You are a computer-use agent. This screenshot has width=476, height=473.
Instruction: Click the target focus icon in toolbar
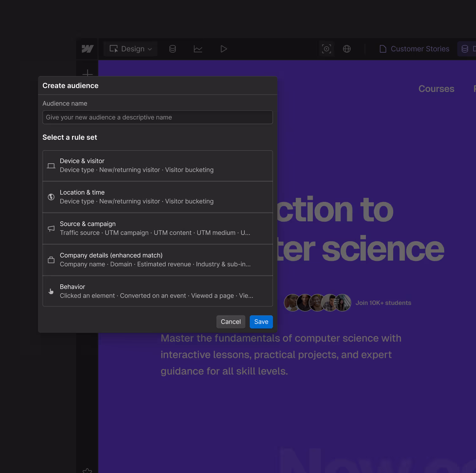[326, 49]
